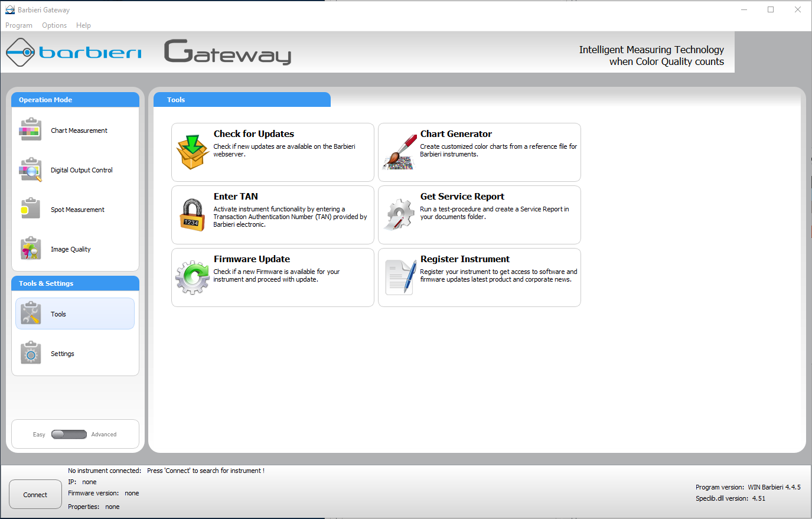
Task: Minimize the Barbieri Gateway window
Action: pos(744,9)
